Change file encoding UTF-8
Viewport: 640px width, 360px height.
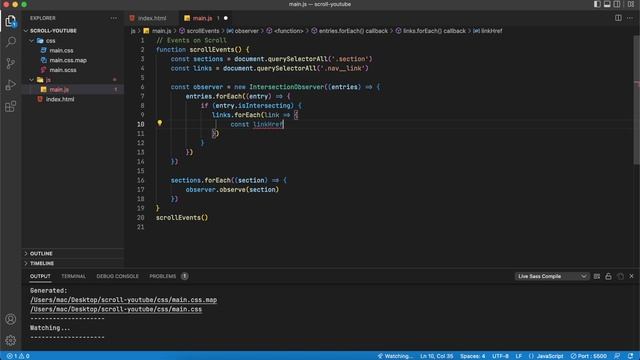tap(500, 356)
